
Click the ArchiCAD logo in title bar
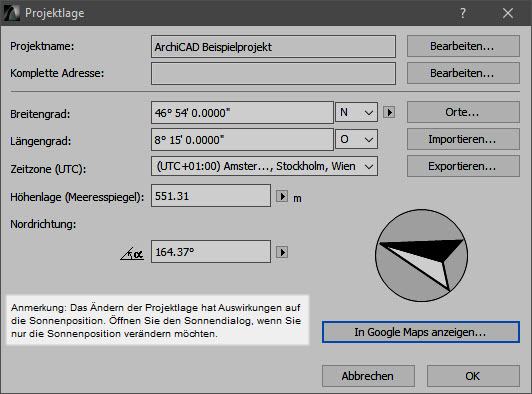(x=12, y=13)
